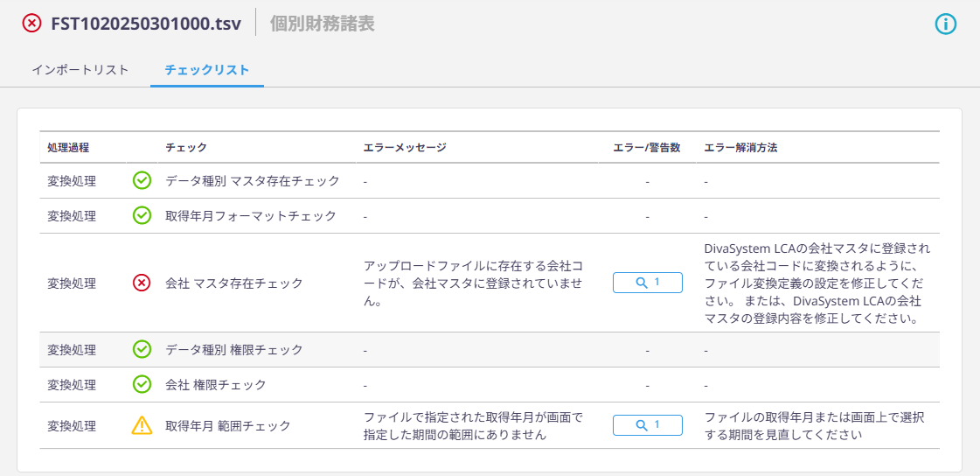This screenshot has height=476, width=980.
Task: Click the red error icon beside FST1020250301000.tsv
Action: pyautogui.click(x=31, y=24)
